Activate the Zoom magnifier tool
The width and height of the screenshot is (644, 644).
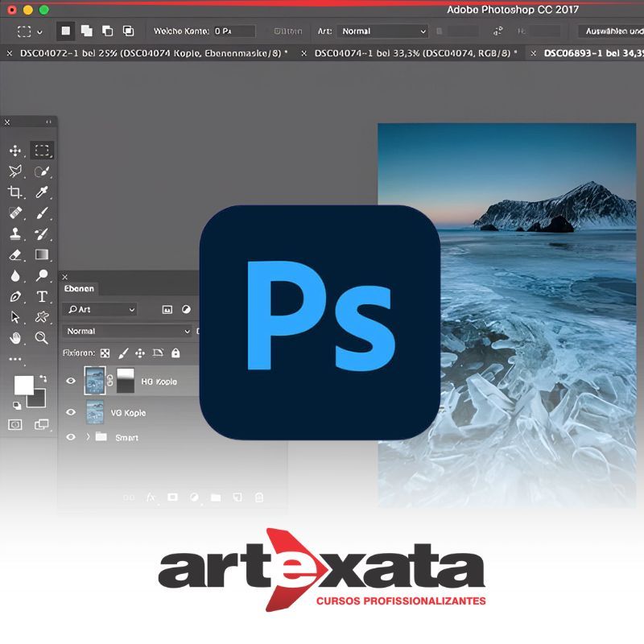click(x=42, y=338)
